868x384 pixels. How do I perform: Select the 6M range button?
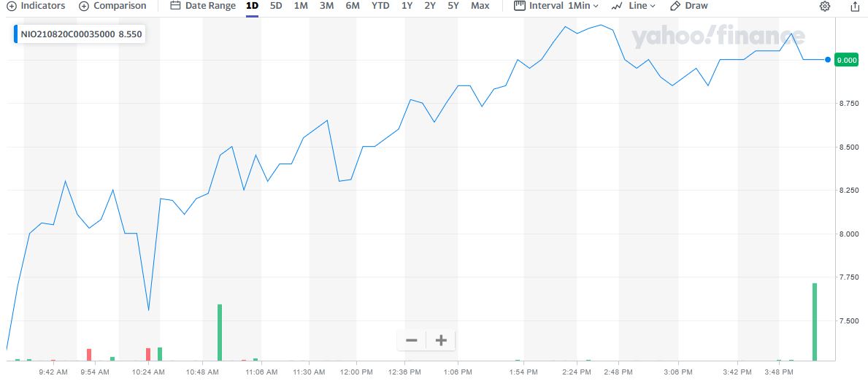(x=353, y=6)
